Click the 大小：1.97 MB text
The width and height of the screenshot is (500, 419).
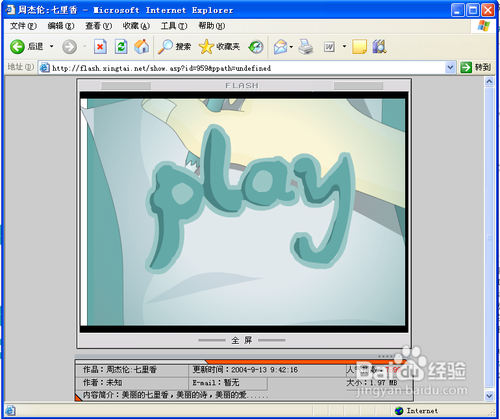click(372, 382)
